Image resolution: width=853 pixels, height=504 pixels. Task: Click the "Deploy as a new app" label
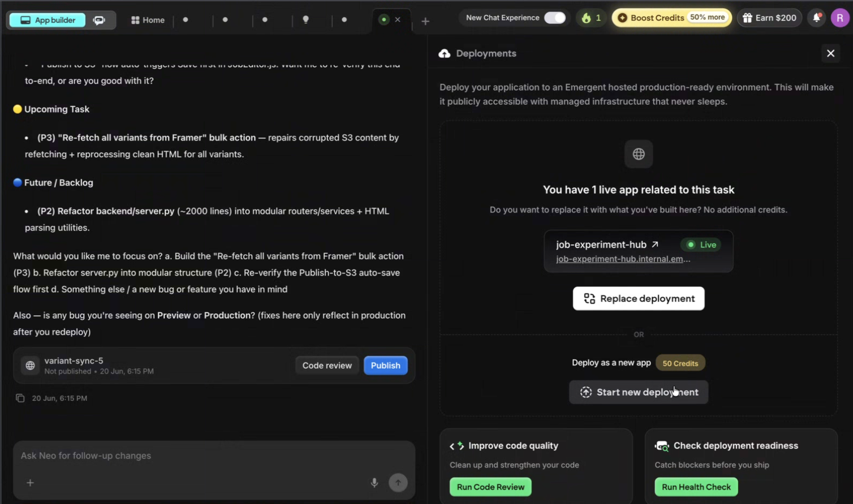click(x=611, y=363)
